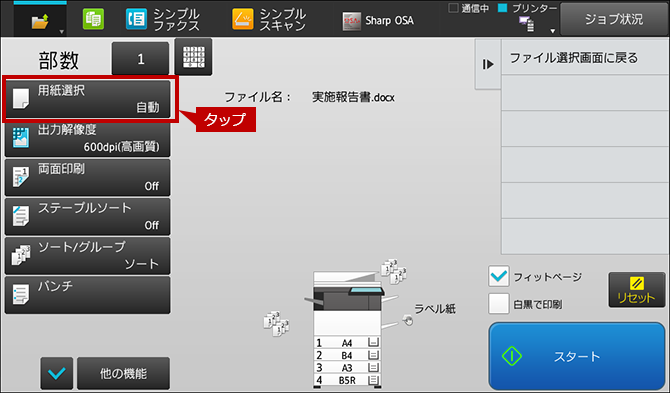
Task: Tap the communicating (通信中) indicator
Action: (469, 8)
